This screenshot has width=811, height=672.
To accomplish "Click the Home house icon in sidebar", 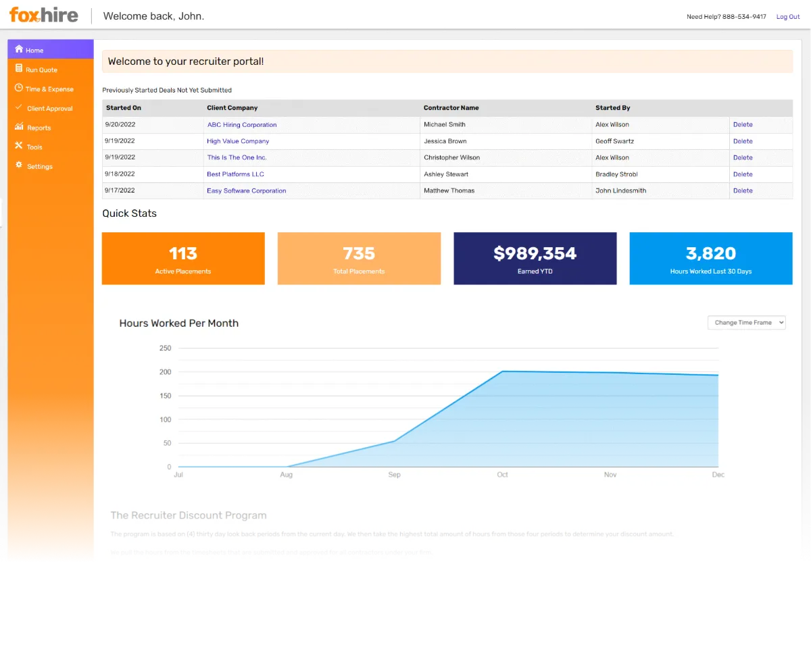I will click(x=19, y=49).
